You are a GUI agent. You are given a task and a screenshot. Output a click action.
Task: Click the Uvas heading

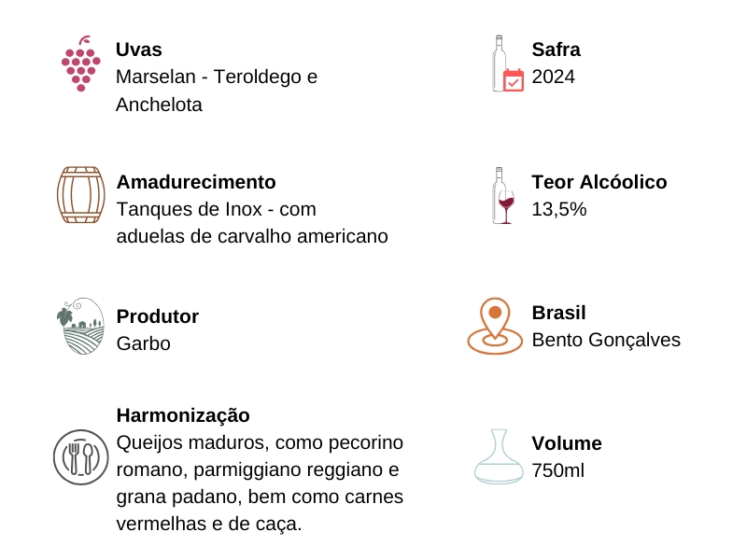(x=139, y=49)
